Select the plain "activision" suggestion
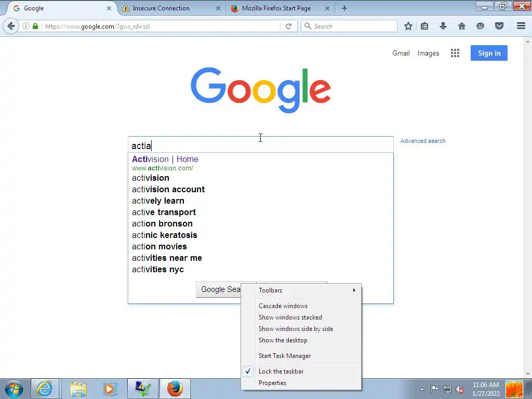The width and height of the screenshot is (532, 399). [x=261, y=178]
